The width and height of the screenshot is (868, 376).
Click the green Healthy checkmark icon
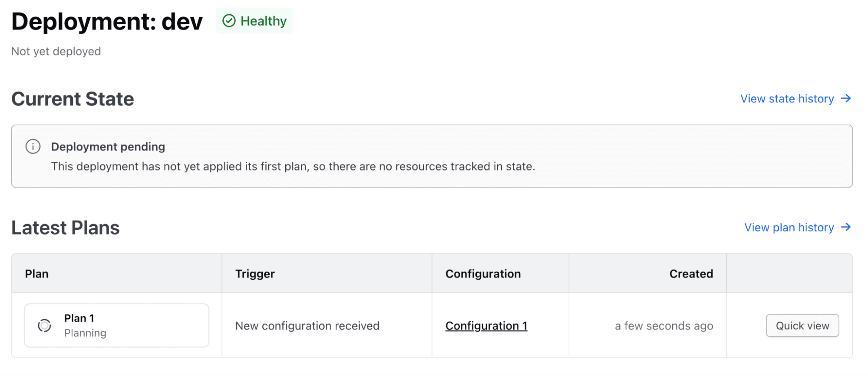(x=229, y=21)
